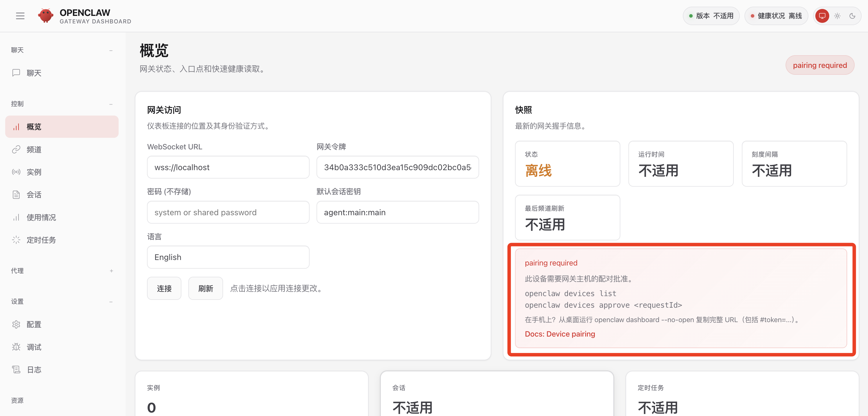The width and height of the screenshot is (868, 416).
Task: Switch to dark theme moon toggle
Action: pyautogui.click(x=852, y=16)
